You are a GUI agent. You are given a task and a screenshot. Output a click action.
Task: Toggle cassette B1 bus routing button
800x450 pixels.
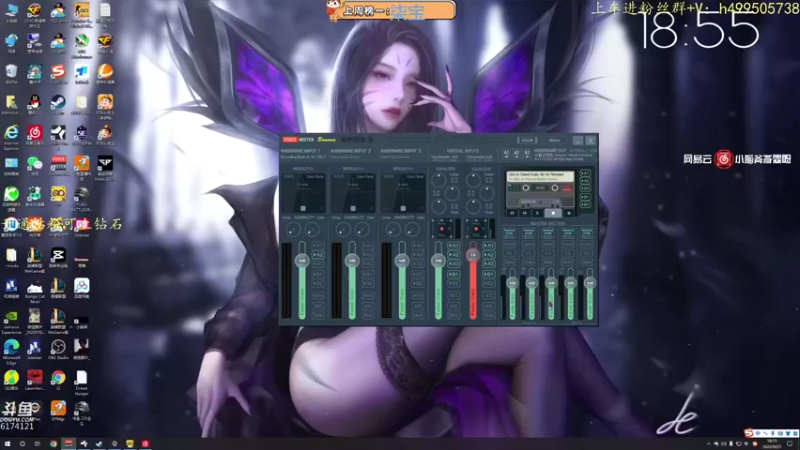tap(585, 197)
